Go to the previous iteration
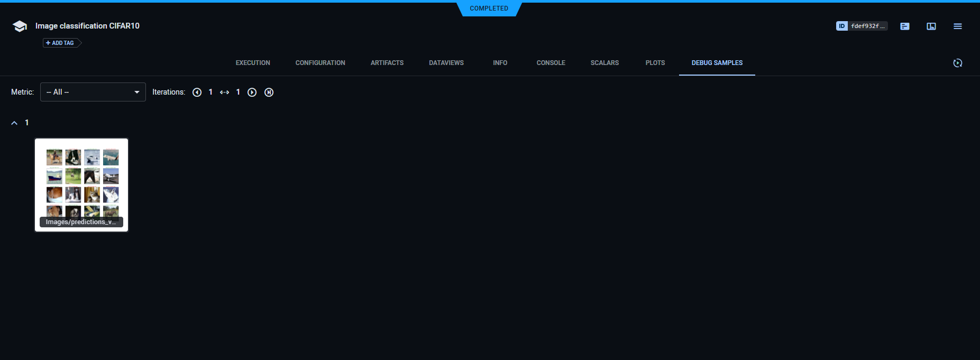Viewport: 980px width, 360px height. click(x=197, y=93)
